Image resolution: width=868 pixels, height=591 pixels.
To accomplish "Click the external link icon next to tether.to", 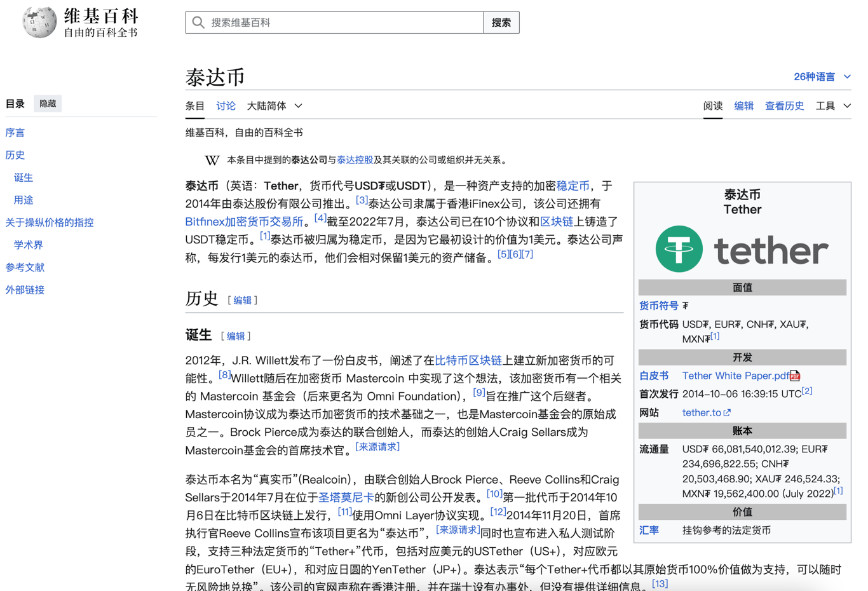I will [727, 413].
